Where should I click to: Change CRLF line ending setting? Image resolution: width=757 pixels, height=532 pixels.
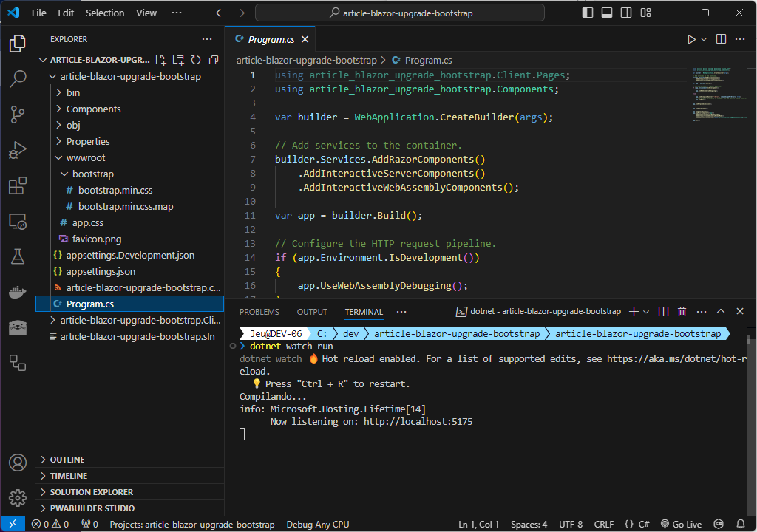(603, 525)
